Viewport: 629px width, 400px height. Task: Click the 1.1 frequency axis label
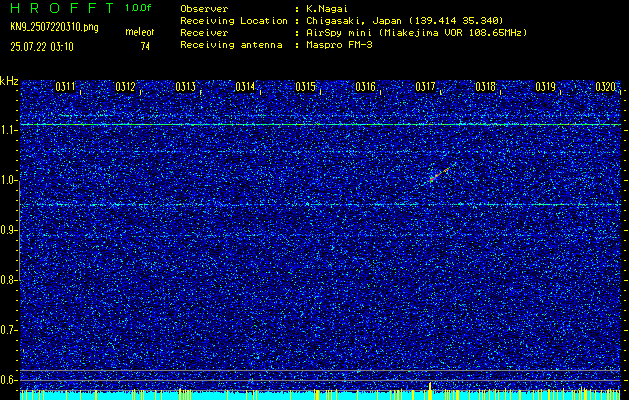9,130
